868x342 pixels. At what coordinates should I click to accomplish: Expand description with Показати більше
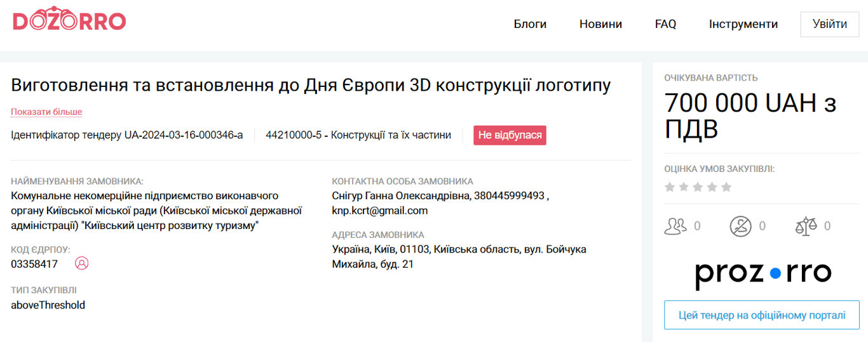pyautogui.click(x=46, y=112)
